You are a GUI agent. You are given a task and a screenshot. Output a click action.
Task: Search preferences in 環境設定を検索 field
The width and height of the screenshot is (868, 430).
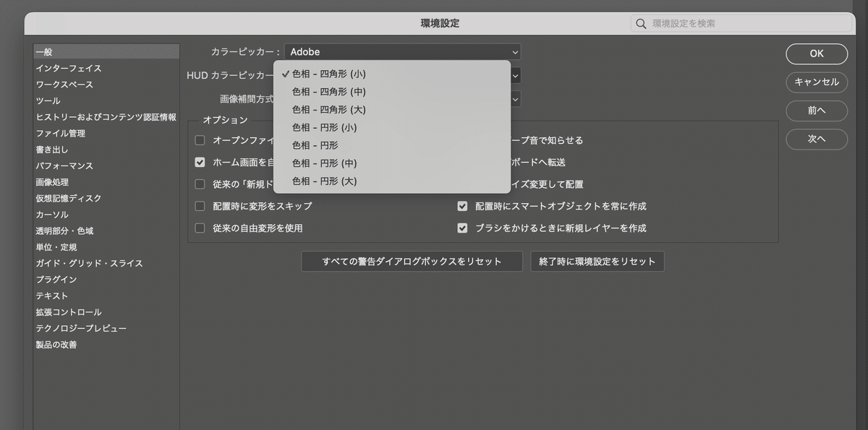[x=741, y=24]
